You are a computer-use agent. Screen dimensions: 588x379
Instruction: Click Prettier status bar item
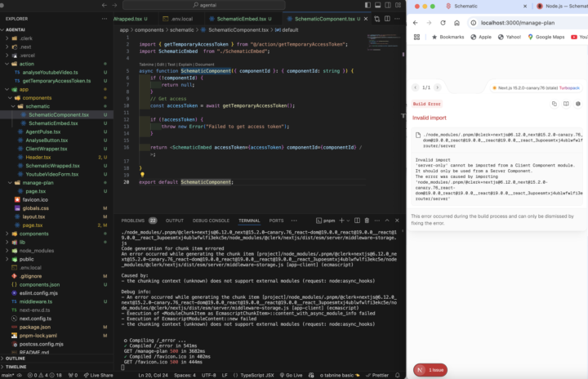click(377, 375)
